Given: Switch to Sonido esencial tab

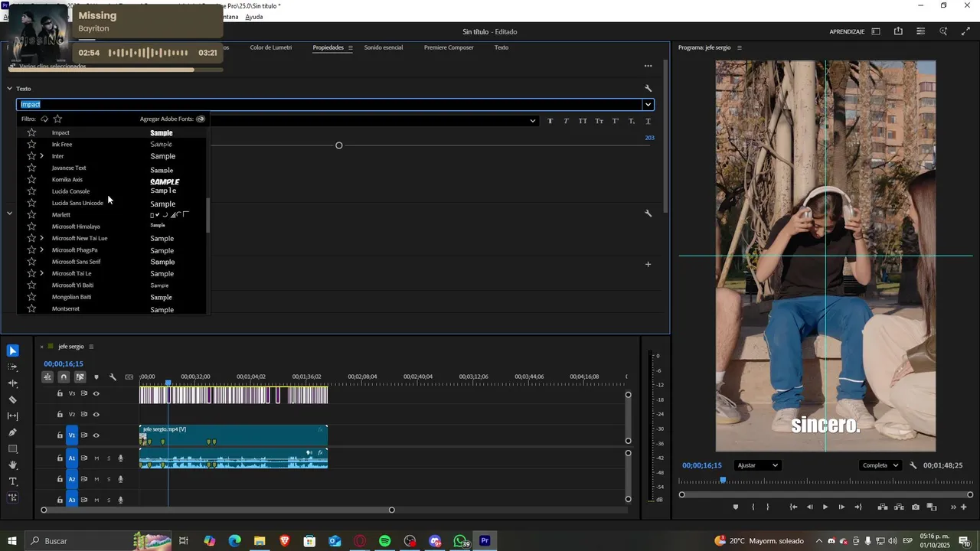Looking at the screenshot, I should (x=383, y=47).
